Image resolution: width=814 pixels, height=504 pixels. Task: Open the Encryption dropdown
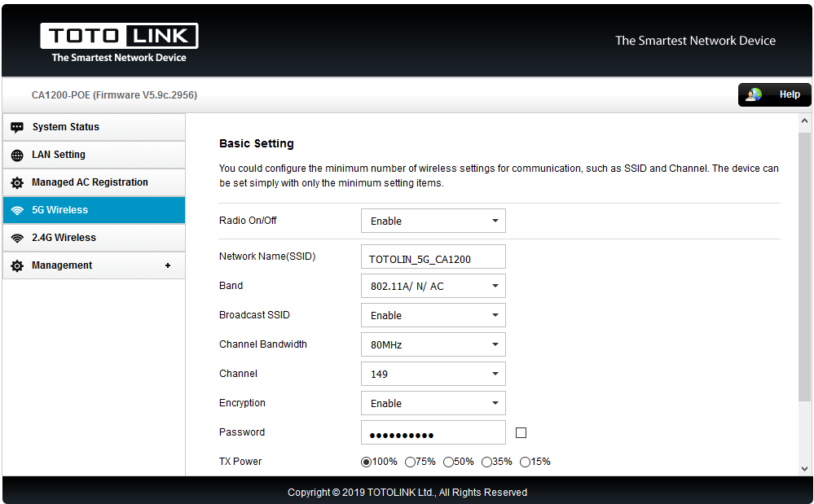[433, 403]
